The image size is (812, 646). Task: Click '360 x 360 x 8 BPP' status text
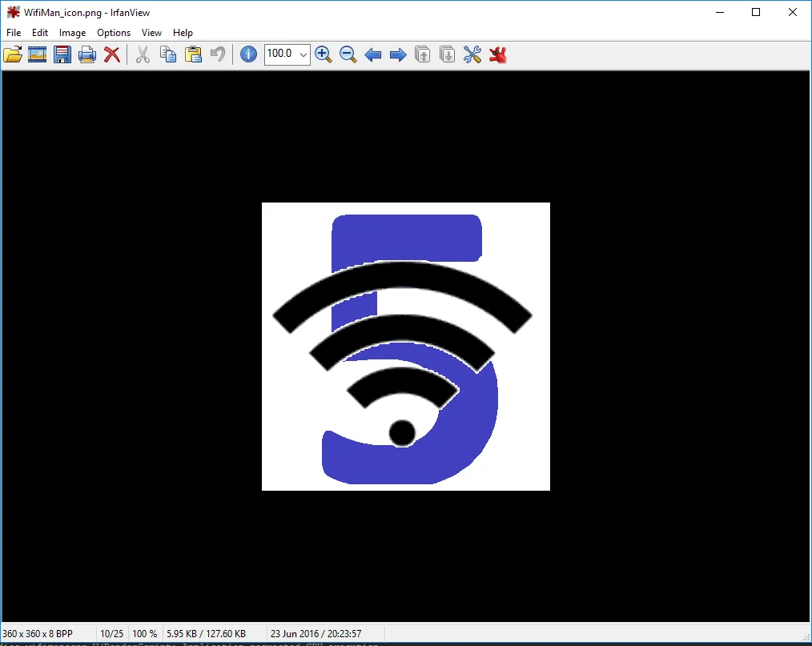(x=38, y=633)
